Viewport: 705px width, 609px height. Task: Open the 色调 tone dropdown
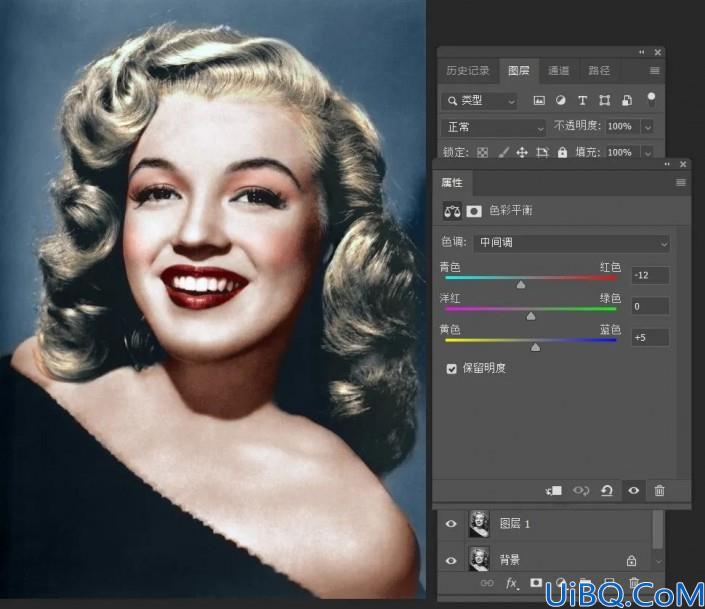[571, 243]
